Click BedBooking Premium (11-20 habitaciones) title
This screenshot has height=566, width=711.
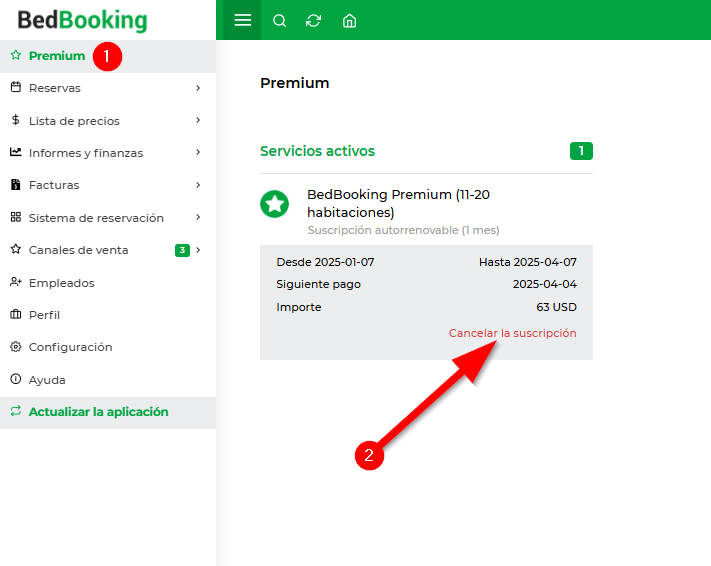pyautogui.click(x=398, y=203)
